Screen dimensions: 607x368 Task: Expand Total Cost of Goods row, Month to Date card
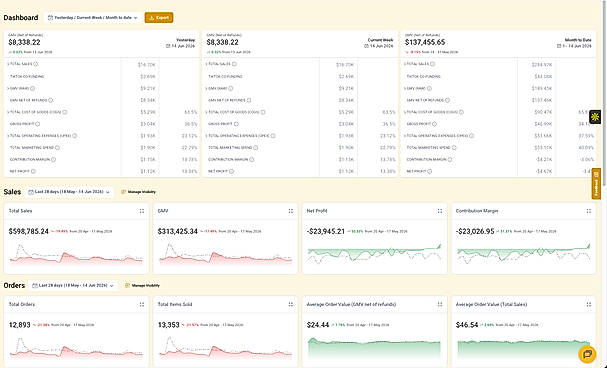[x=405, y=112]
